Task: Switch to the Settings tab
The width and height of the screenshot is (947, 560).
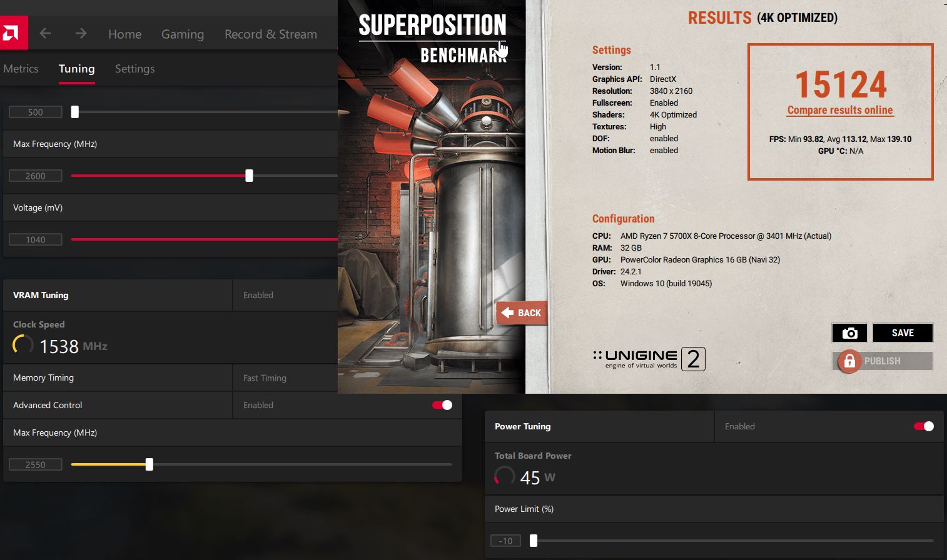Action: (134, 69)
